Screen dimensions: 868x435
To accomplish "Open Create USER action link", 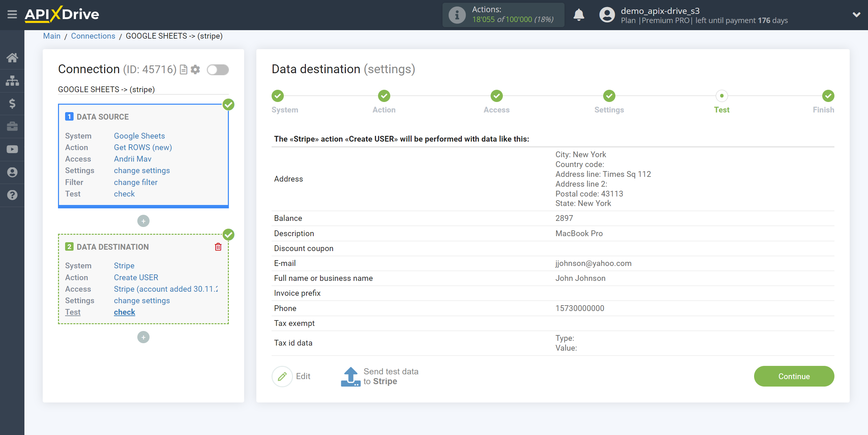I will 136,277.
